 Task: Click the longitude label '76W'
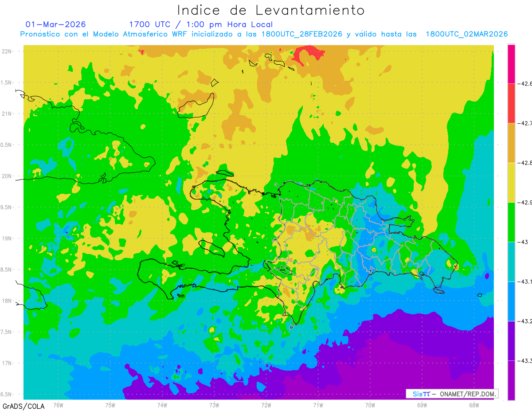[58, 405]
